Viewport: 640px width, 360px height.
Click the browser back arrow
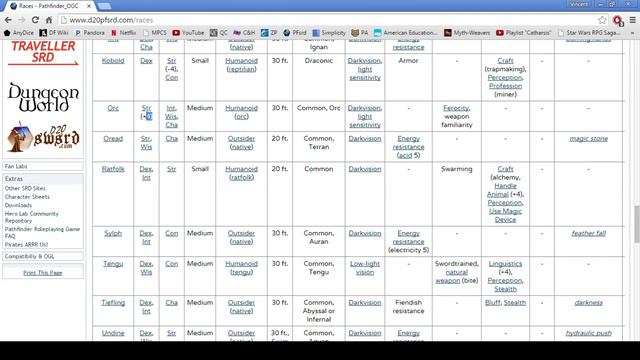pyautogui.click(x=8, y=20)
